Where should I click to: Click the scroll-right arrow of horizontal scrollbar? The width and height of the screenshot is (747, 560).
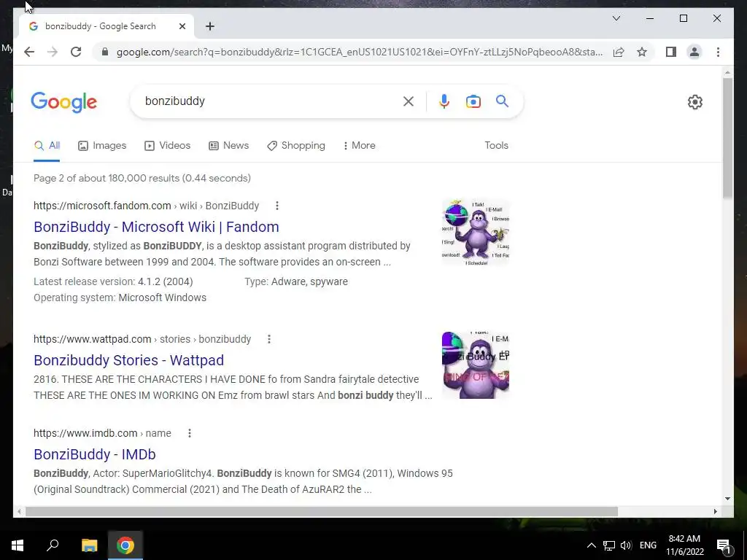[715, 511]
